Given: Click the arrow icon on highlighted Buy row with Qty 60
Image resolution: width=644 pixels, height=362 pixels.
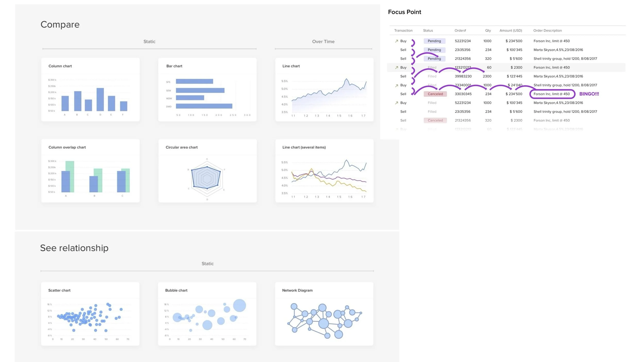Looking at the screenshot, I should click(396, 68).
